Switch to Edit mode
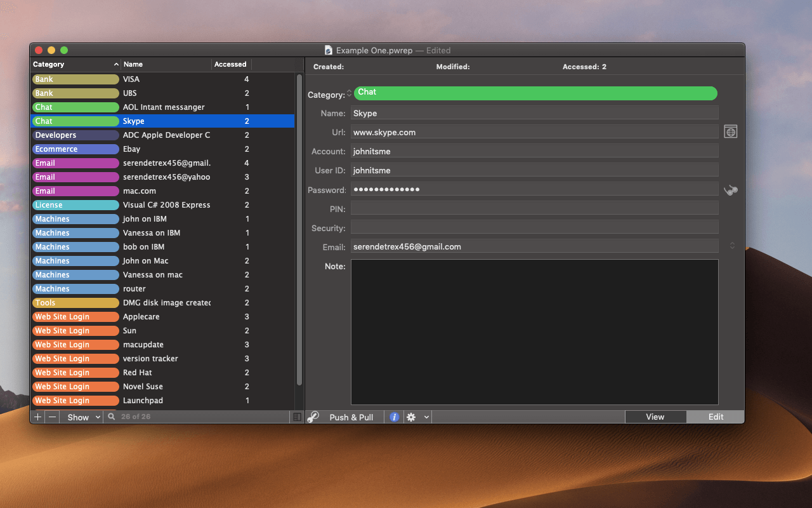 (716, 417)
